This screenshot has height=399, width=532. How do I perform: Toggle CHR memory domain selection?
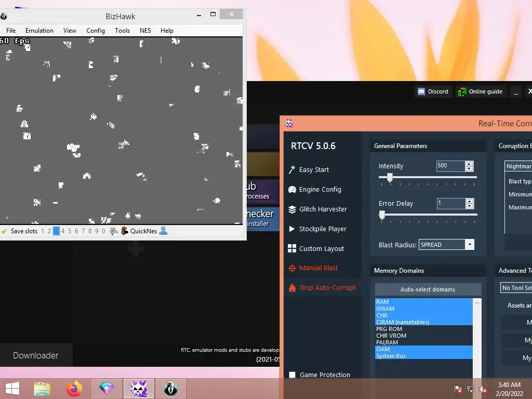pos(424,315)
